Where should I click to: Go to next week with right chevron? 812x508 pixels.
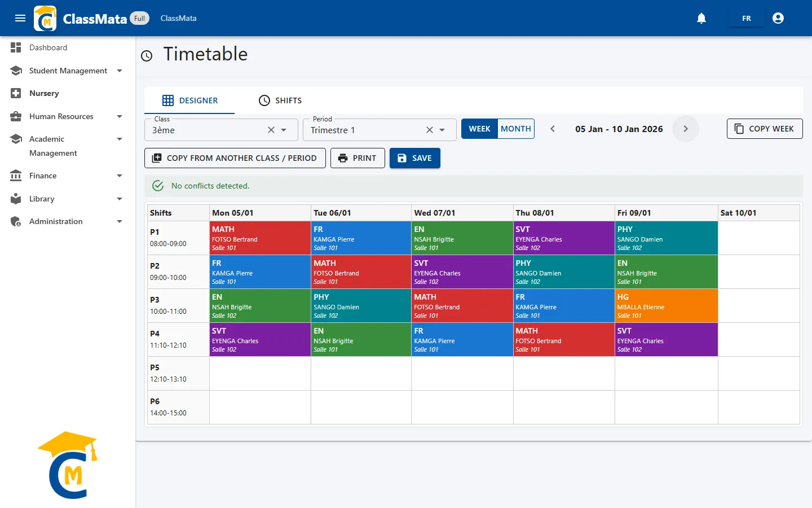tap(686, 129)
